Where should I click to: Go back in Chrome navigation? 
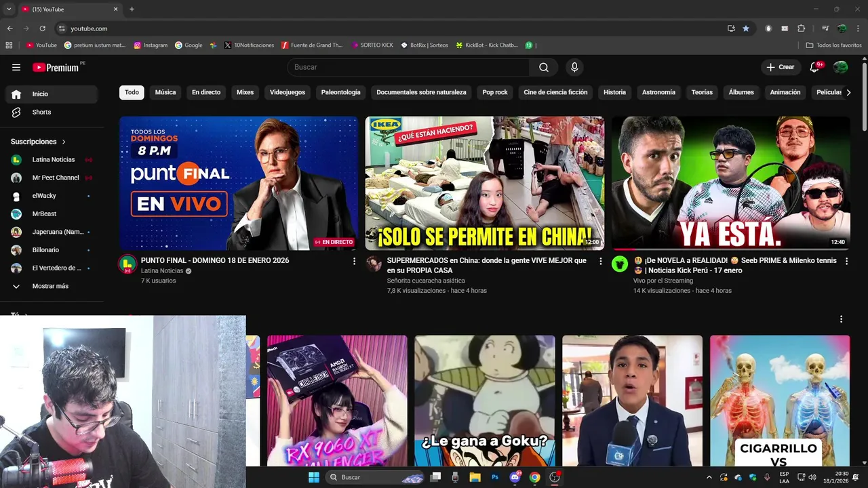9,28
